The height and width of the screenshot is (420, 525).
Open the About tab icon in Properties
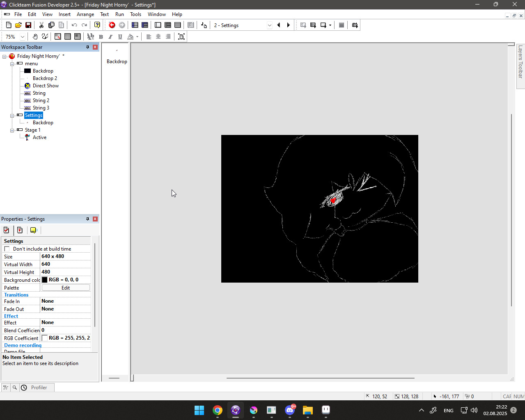33,230
